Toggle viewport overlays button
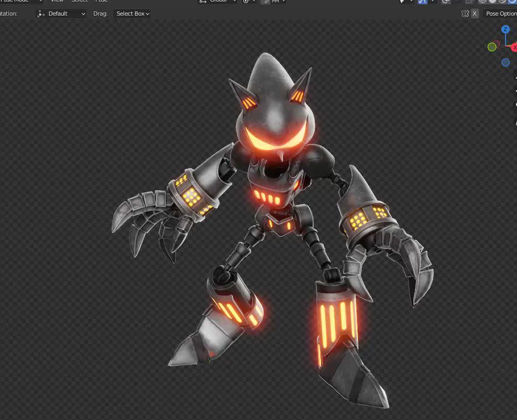 pos(445,1)
